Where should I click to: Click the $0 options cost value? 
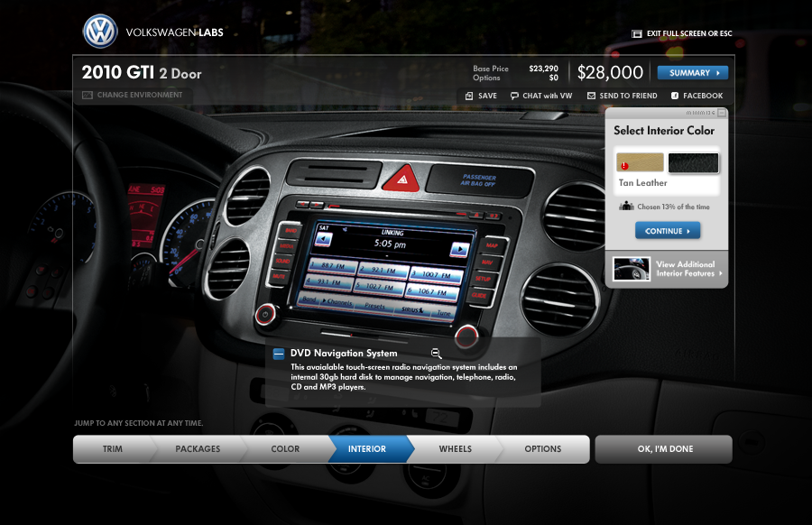point(554,78)
